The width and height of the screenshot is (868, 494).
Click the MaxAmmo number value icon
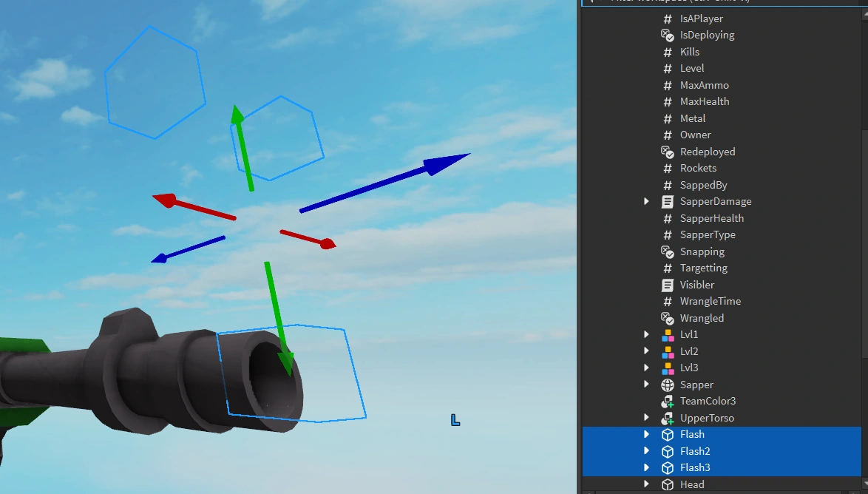(x=668, y=85)
